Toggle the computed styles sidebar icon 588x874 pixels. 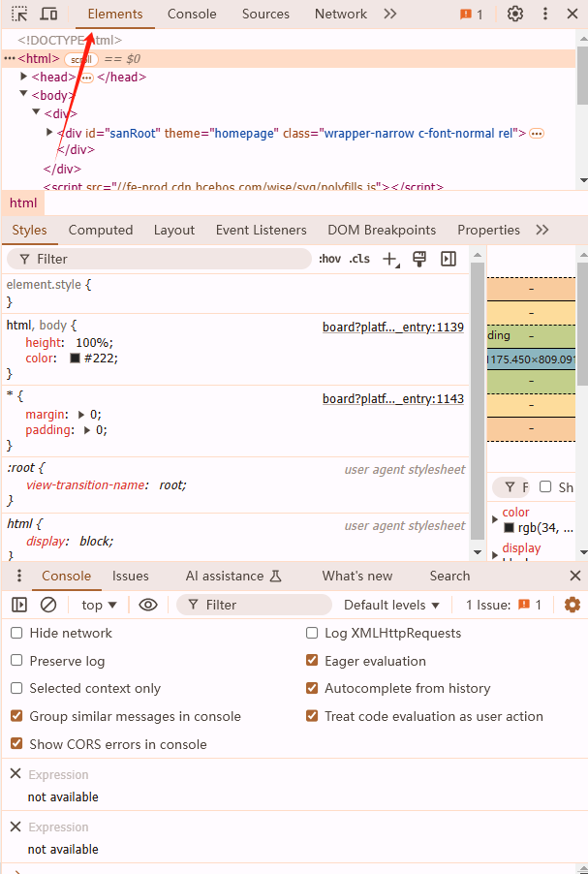click(449, 259)
